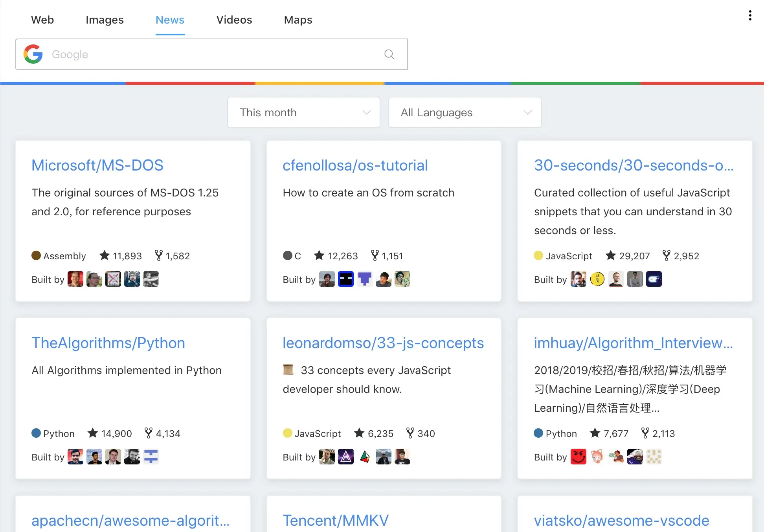The width and height of the screenshot is (764, 532).
Task: Click first contributor avatar on TheAlgorithms/Python card
Action: (x=75, y=457)
